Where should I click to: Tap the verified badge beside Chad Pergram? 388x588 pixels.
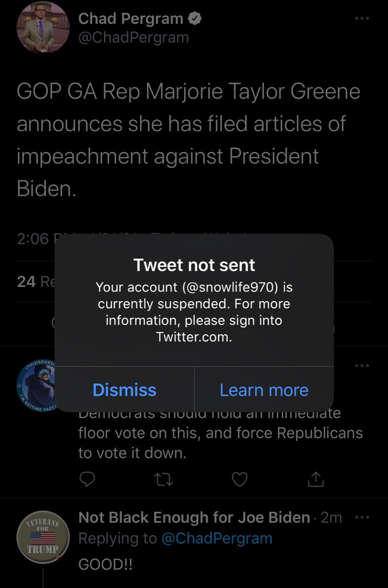click(195, 18)
